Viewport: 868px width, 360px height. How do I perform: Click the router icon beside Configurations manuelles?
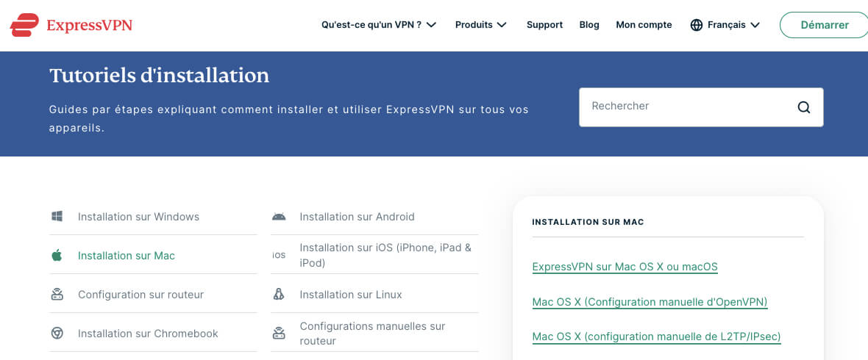pyautogui.click(x=279, y=334)
